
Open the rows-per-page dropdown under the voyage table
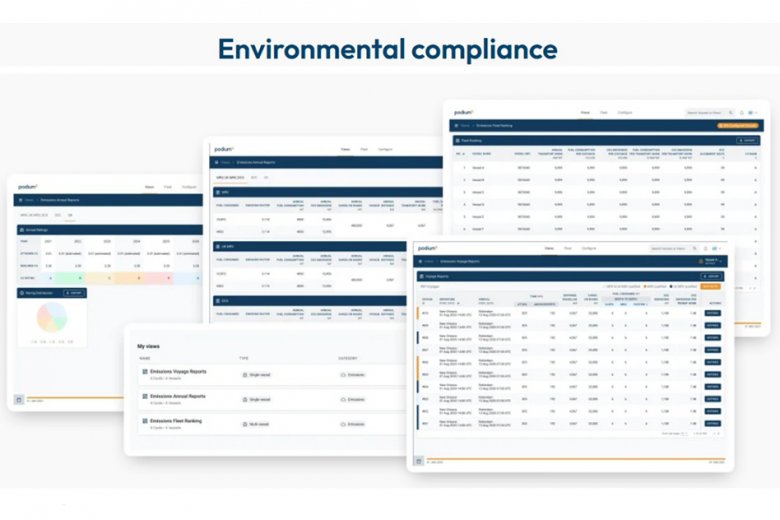click(x=683, y=433)
